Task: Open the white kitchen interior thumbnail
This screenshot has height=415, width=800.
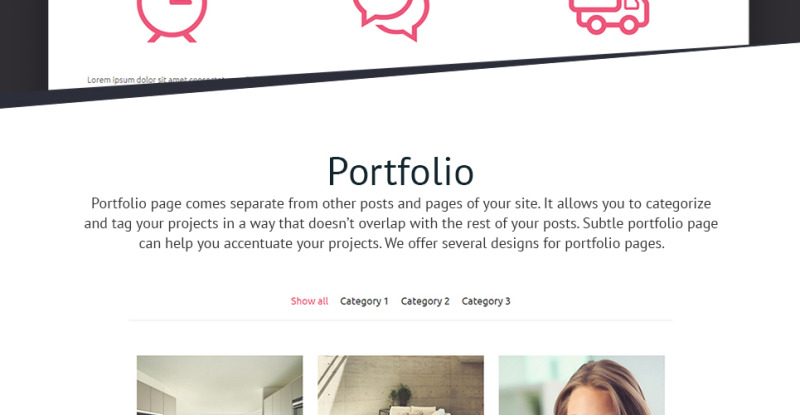Action: [x=219, y=385]
